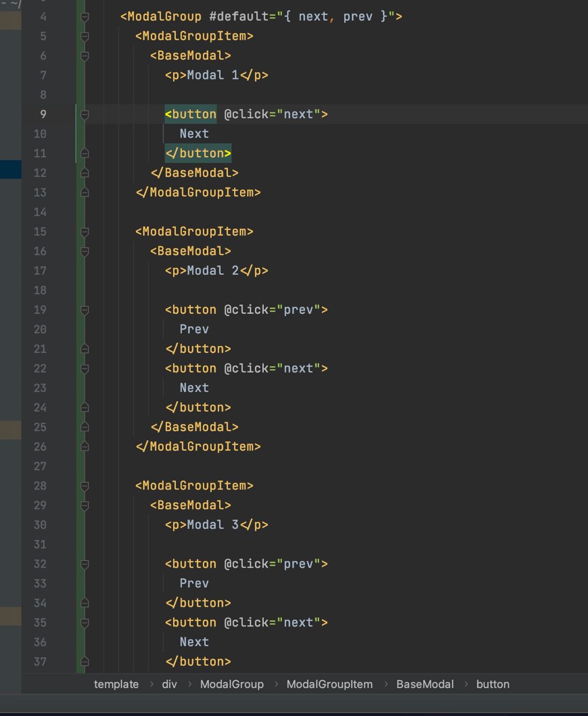Click the @click="next" attribute on line 35
Image resolution: width=588 pixels, height=716 pixels.
tap(272, 622)
